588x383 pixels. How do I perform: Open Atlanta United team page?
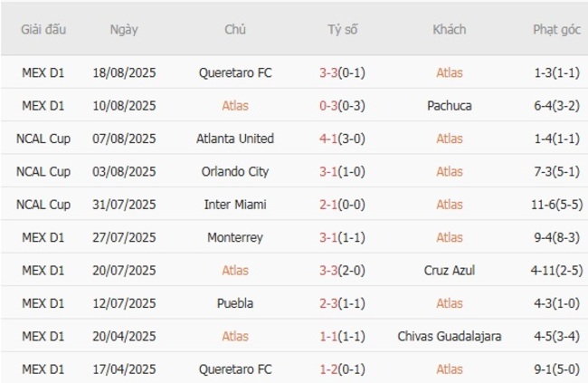coord(235,139)
